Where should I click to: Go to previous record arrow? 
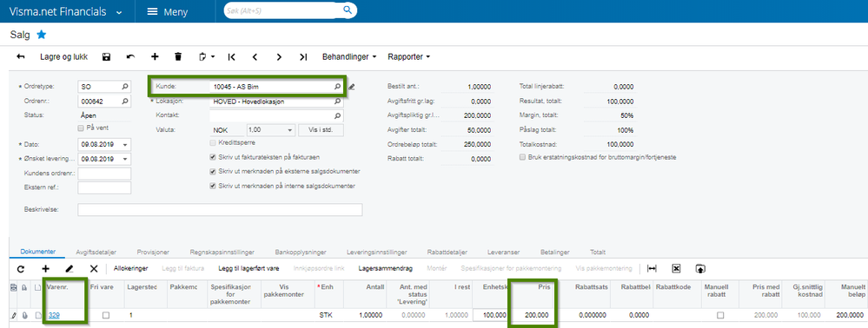[x=255, y=57]
